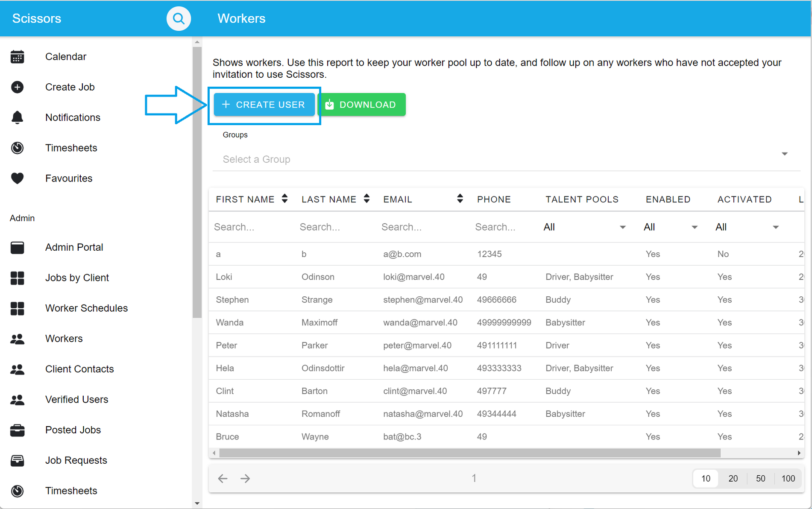812x509 pixels.
Task: Click the search magnifier icon in header
Action: click(179, 19)
